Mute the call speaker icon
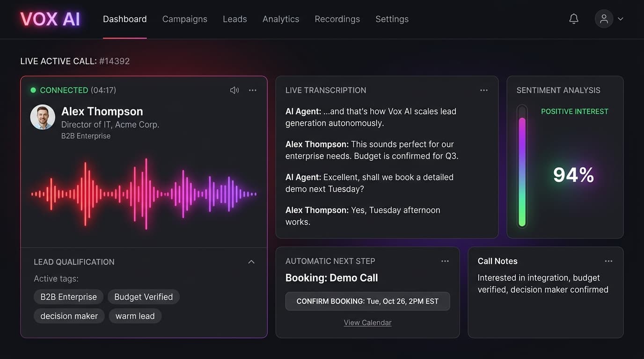The height and width of the screenshot is (359, 644). tap(234, 90)
